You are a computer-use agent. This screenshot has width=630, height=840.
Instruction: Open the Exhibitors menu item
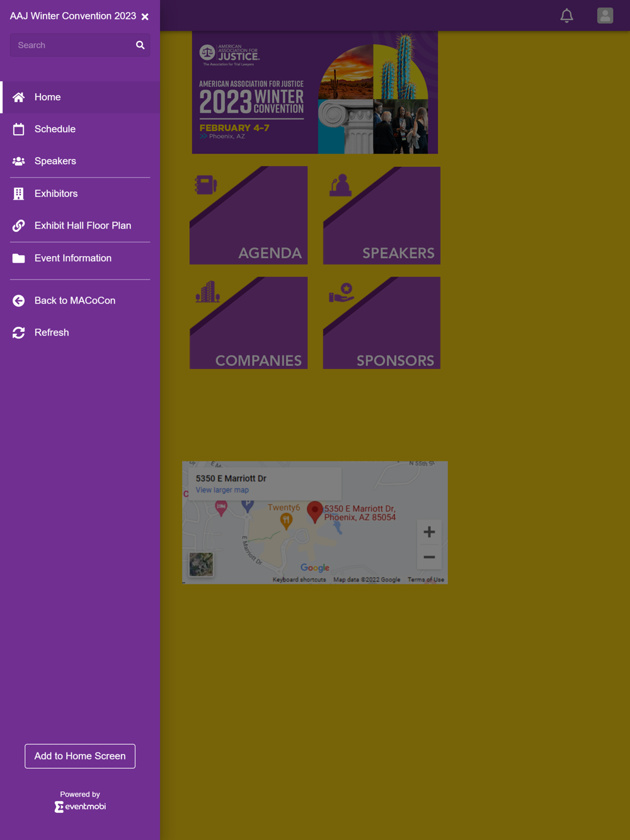80,194
